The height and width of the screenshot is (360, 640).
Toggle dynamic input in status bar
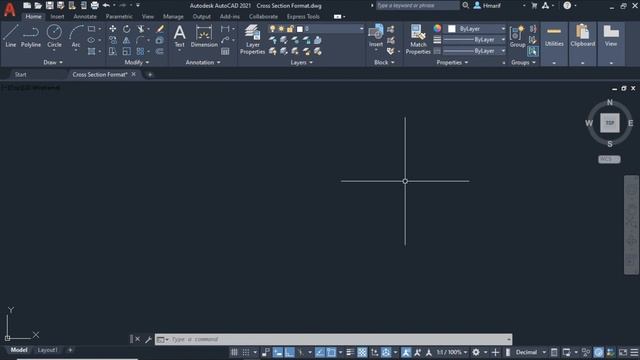click(278, 352)
